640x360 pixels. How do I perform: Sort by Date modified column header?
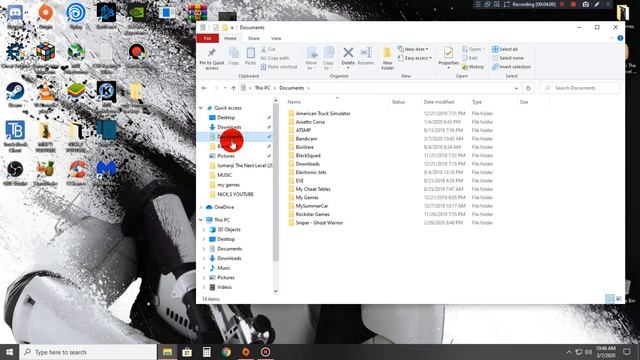pyautogui.click(x=445, y=102)
